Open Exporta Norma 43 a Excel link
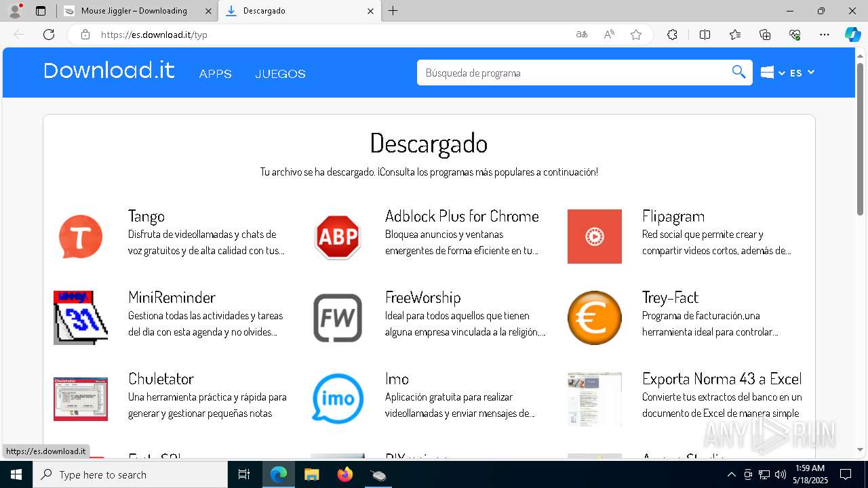 (x=722, y=379)
